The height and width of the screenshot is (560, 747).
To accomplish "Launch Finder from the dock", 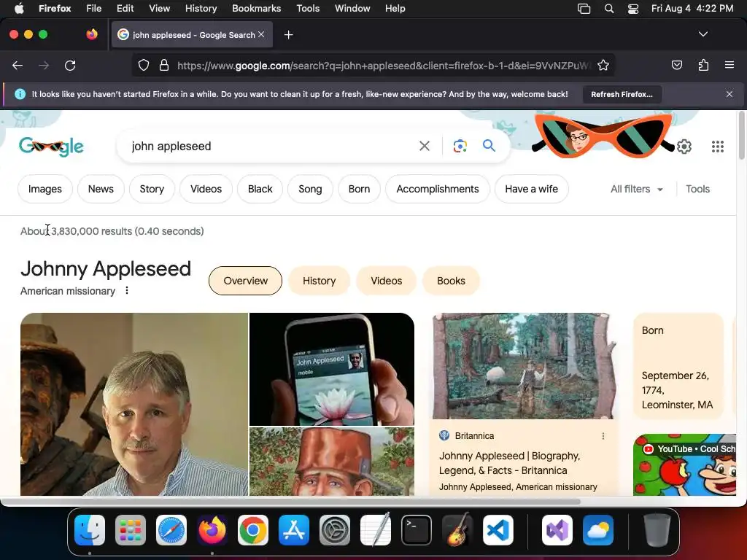I will point(90,530).
